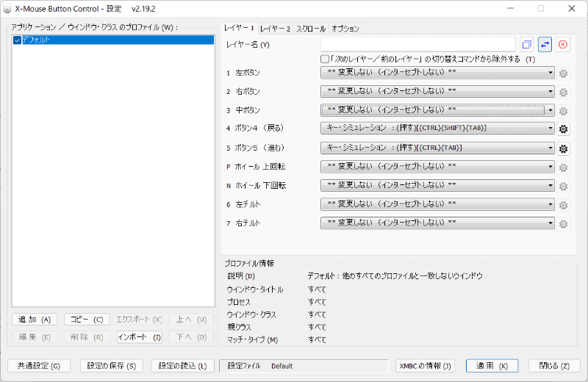588x382 pixels.
Task: Click the 閉じる (Z) button
Action: coord(554,366)
